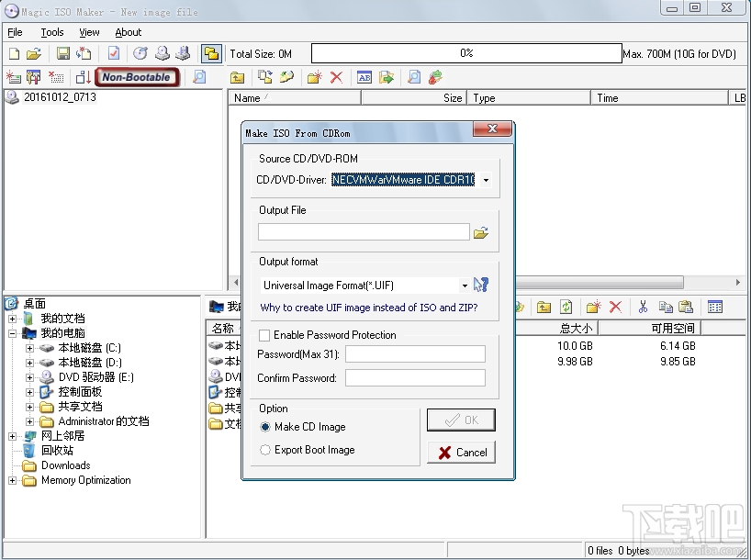751x560 pixels.
Task: Click the red-green convert icon in image toolbar
Action: click(435, 77)
